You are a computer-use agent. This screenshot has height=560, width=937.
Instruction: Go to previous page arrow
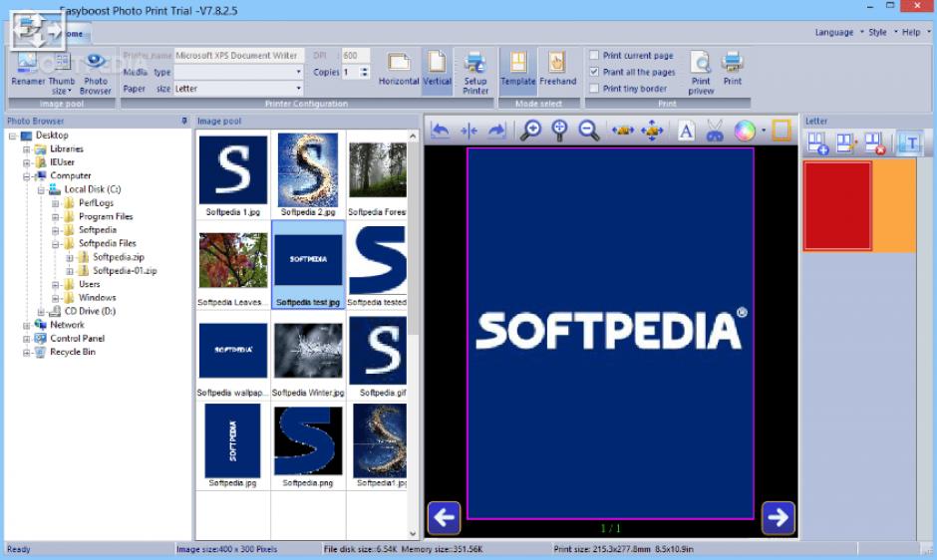tap(444, 517)
